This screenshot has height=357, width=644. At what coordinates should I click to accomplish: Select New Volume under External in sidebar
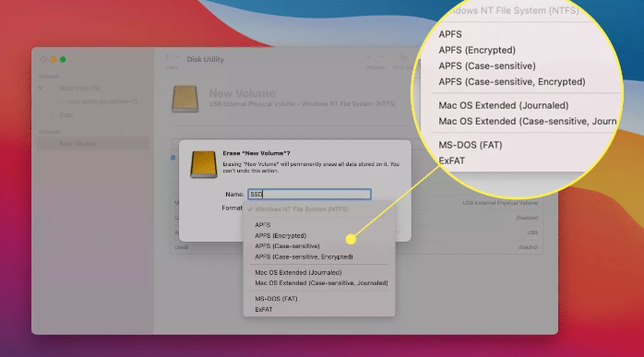pyautogui.click(x=93, y=143)
